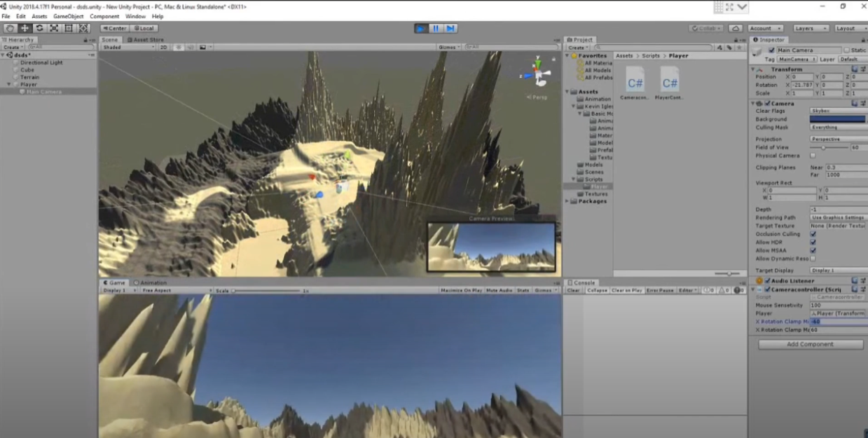This screenshot has height=438, width=868.
Task: Click the Mute Audio button
Action: [x=499, y=290]
